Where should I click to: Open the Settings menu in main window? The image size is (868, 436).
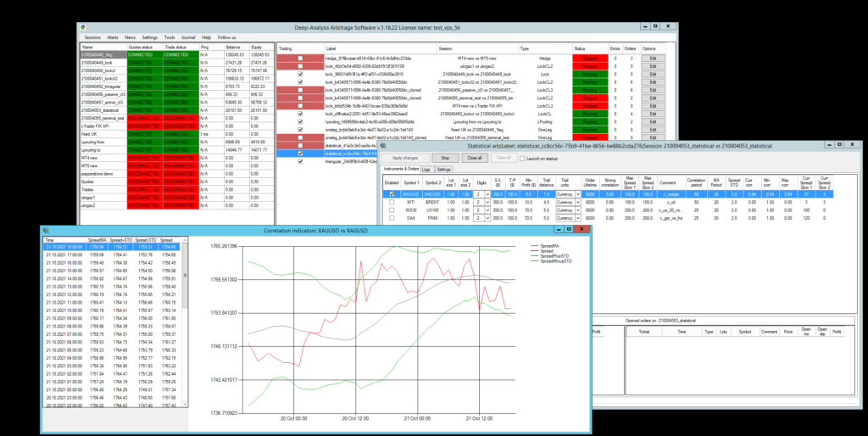(x=149, y=37)
